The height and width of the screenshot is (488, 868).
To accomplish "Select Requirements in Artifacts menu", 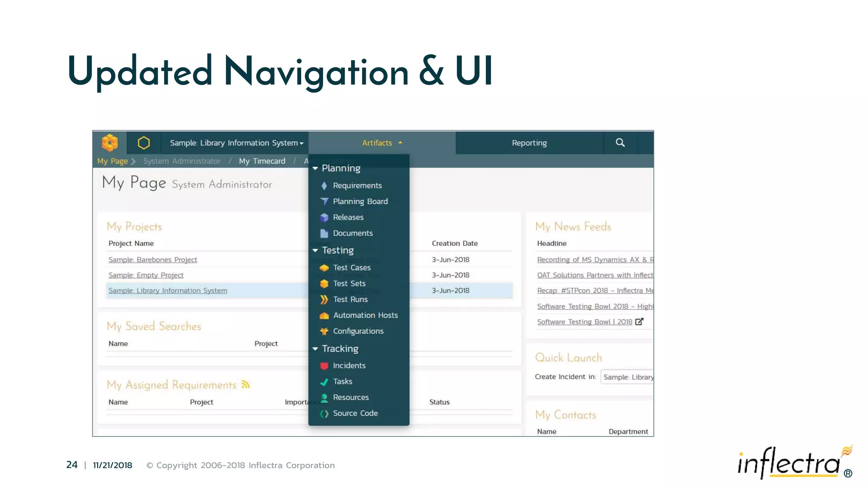I will pos(357,186).
